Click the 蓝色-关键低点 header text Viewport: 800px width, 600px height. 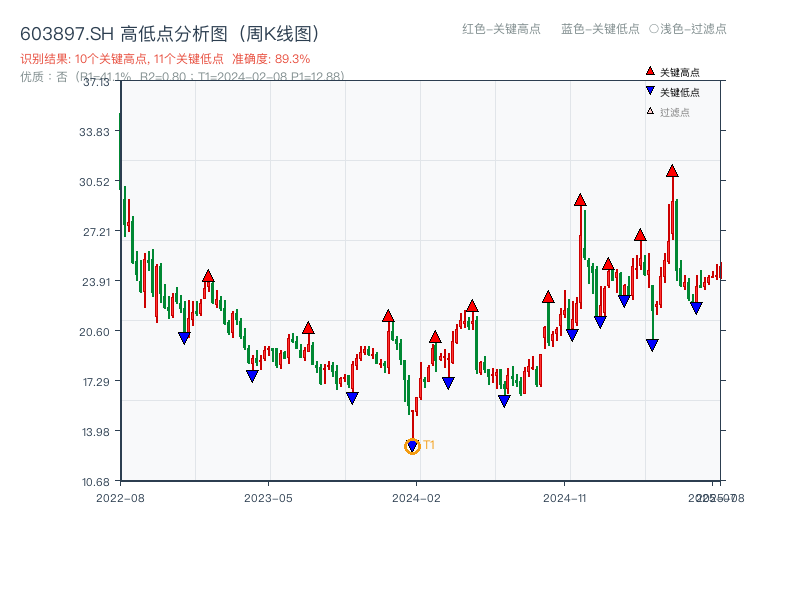point(600,29)
